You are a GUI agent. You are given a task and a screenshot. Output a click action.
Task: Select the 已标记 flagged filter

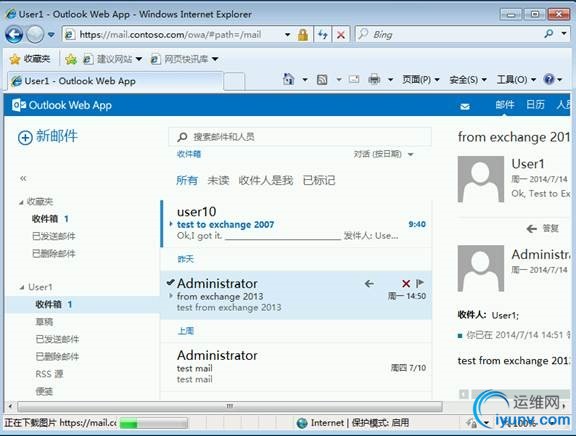tap(319, 180)
